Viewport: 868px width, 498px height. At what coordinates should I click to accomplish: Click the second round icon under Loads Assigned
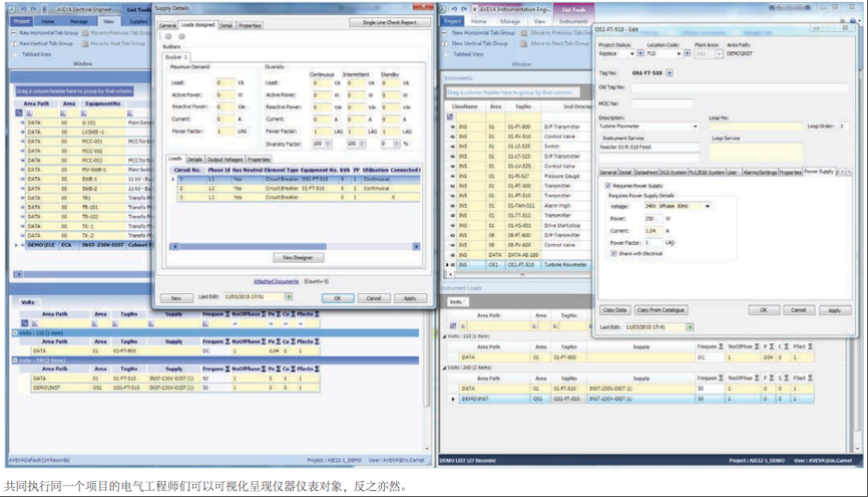tap(181, 37)
